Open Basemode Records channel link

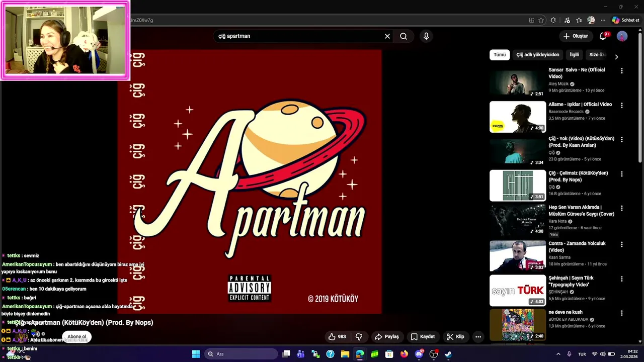click(566, 112)
